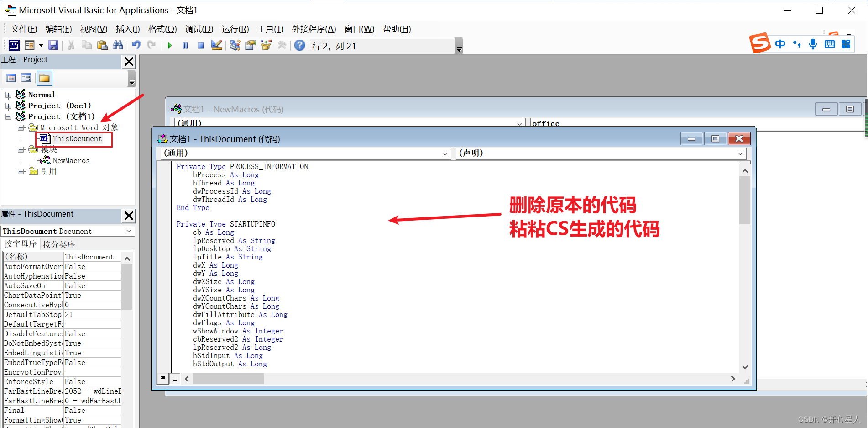Image resolution: width=868 pixels, height=428 pixels.
Task: Open the Object Browser toolbar icon
Action: coord(266,45)
